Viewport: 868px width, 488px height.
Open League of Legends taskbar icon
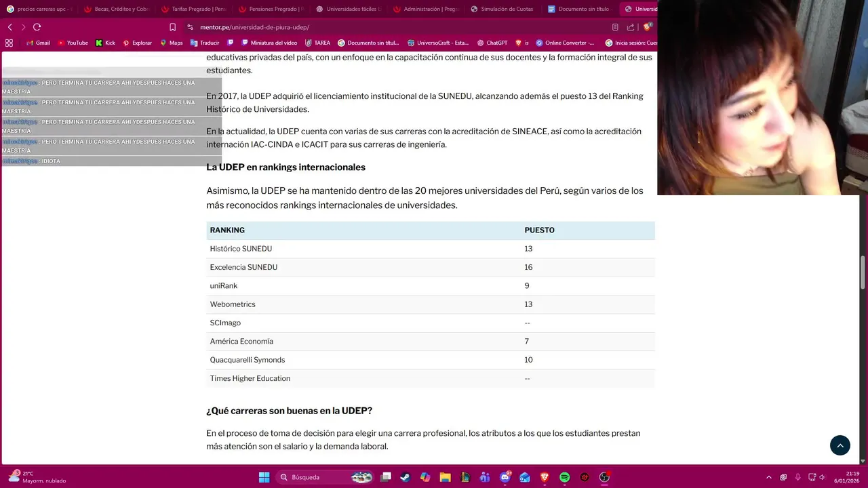point(465,477)
